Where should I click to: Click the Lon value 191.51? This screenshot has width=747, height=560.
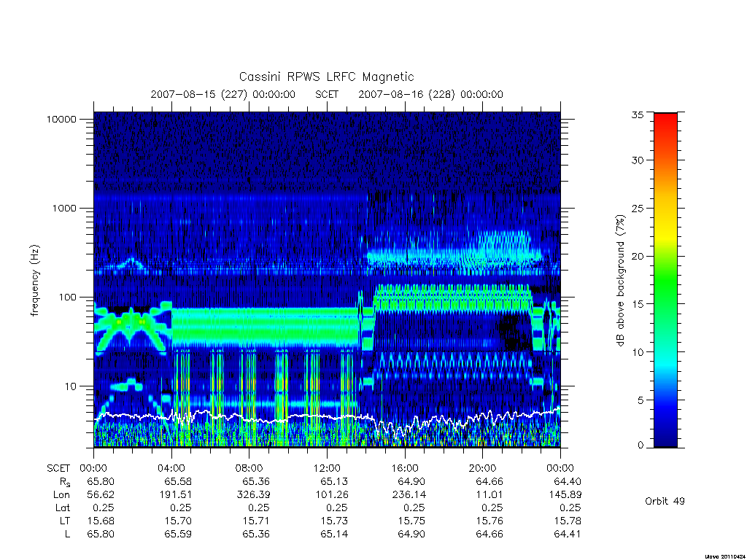[175, 495]
